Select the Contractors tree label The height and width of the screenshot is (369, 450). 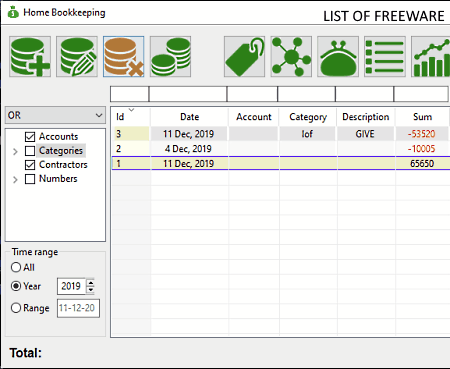[63, 165]
